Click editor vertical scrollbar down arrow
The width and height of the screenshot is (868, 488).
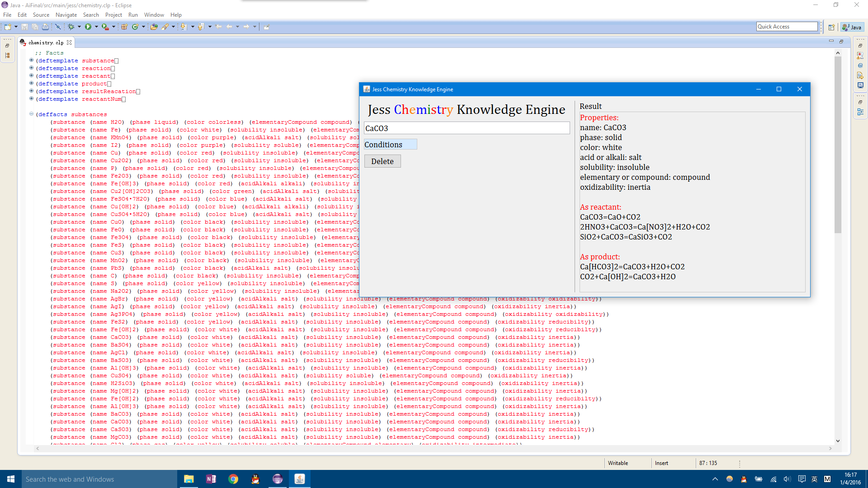[838, 441]
